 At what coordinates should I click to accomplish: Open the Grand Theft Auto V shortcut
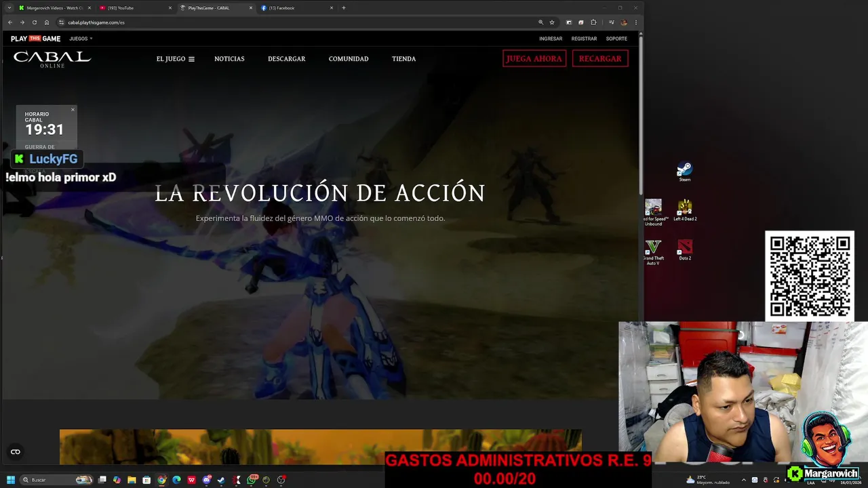tap(653, 251)
